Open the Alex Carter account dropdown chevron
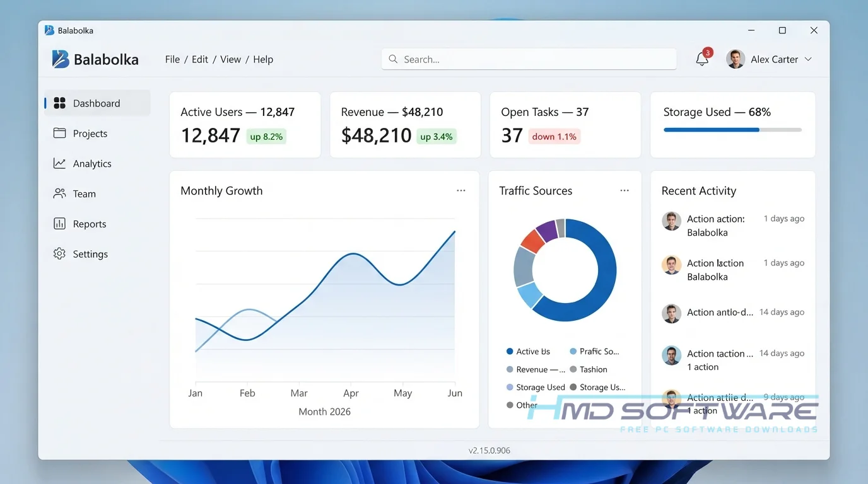 coord(808,59)
